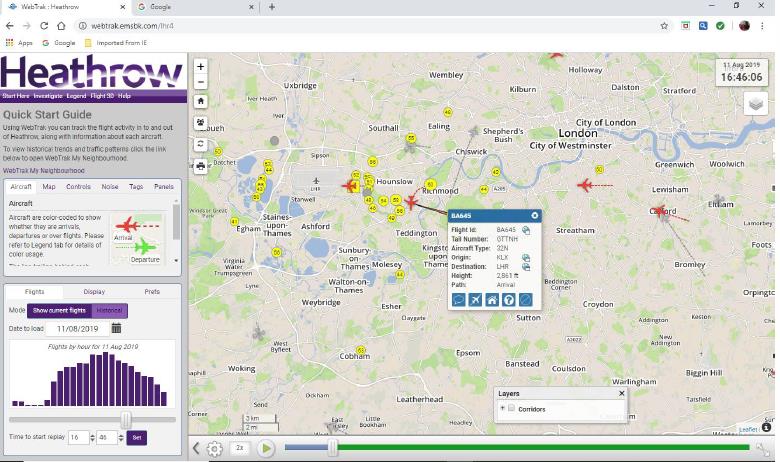Open the Controls guide tab
The width and height of the screenshot is (780, 462).
point(79,187)
